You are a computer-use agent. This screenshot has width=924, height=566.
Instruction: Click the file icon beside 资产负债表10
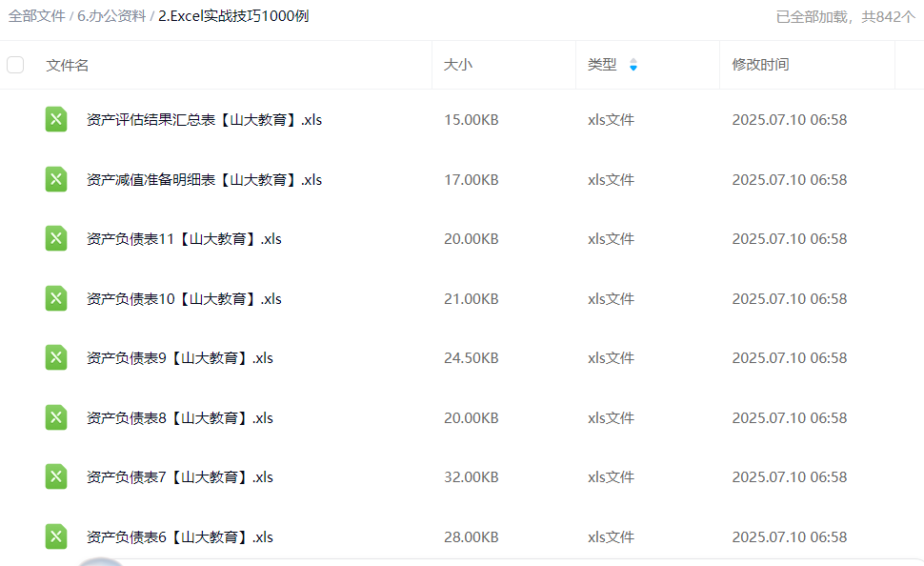point(56,298)
